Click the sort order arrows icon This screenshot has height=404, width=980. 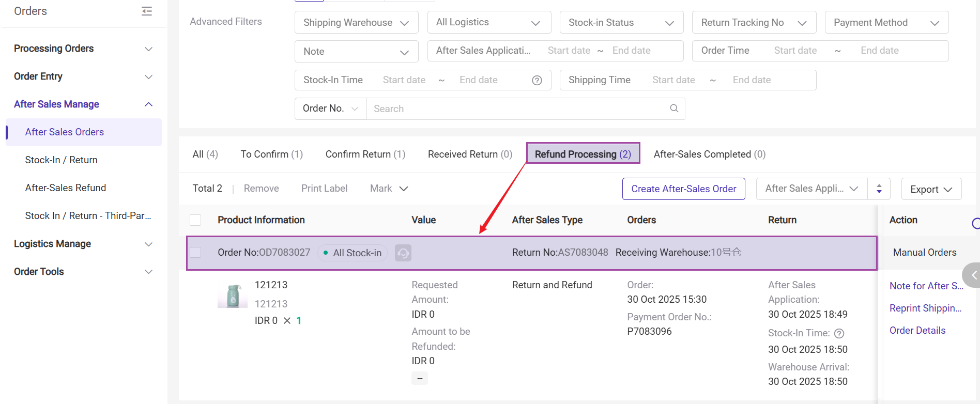(x=879, y=189)
